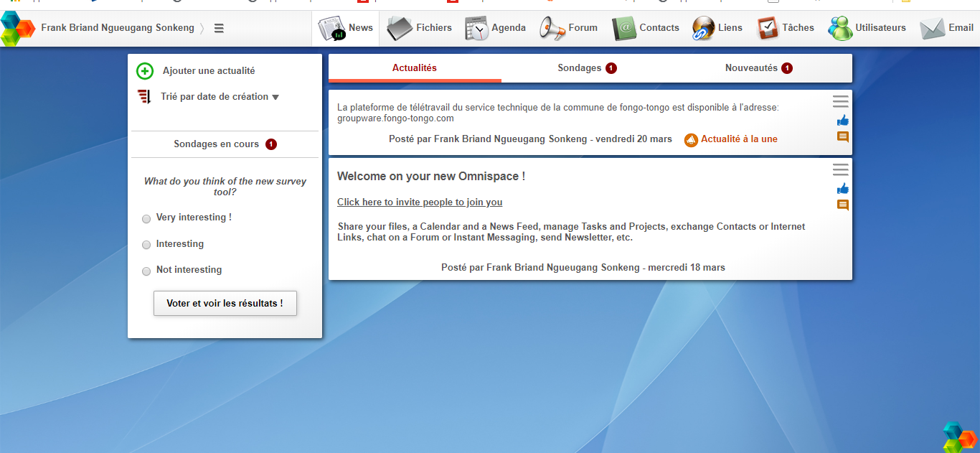This screenshot has height=453, width=980.
Task: Like the fongo-tongo platform news post
Action: click(x=842, y=120)
